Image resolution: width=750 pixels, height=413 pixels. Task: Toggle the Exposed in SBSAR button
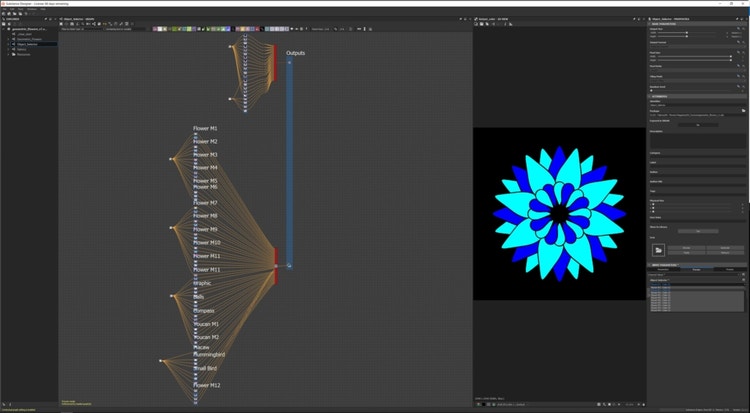[x=698, y=125]
